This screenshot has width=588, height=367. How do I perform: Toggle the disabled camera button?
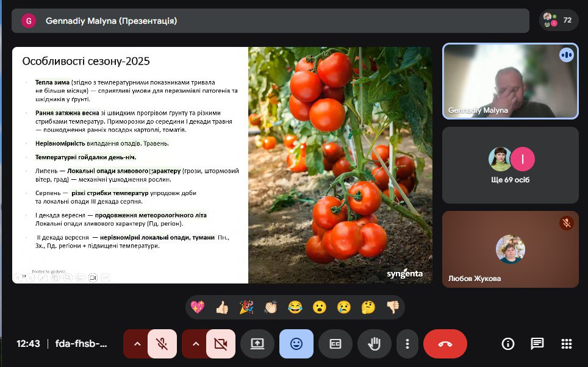click(x=220, y=344)
